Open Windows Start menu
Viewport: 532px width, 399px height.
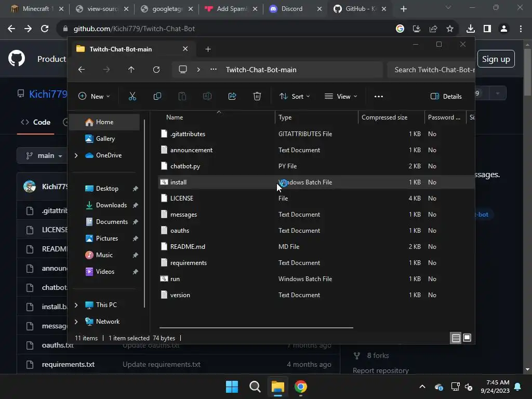[232, 387]
